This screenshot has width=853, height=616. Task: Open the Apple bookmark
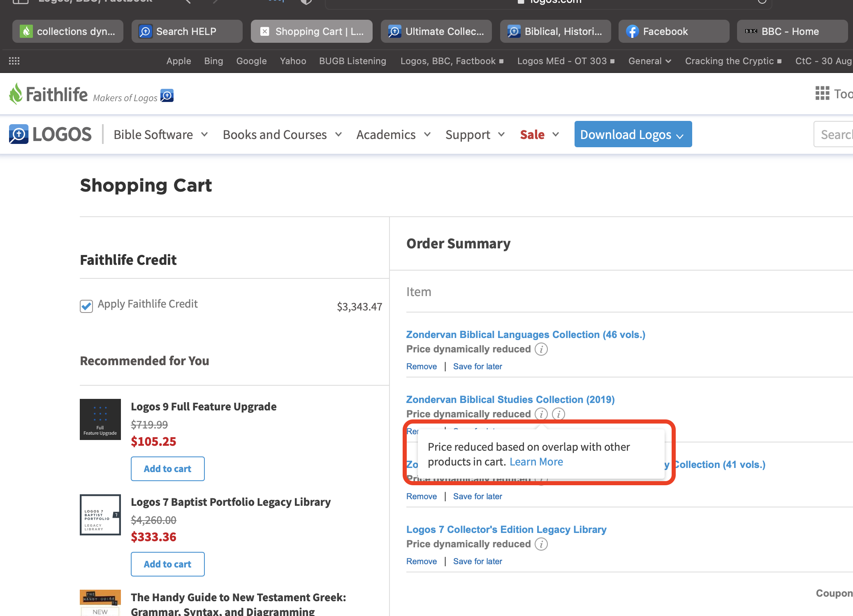coord(178,61)
